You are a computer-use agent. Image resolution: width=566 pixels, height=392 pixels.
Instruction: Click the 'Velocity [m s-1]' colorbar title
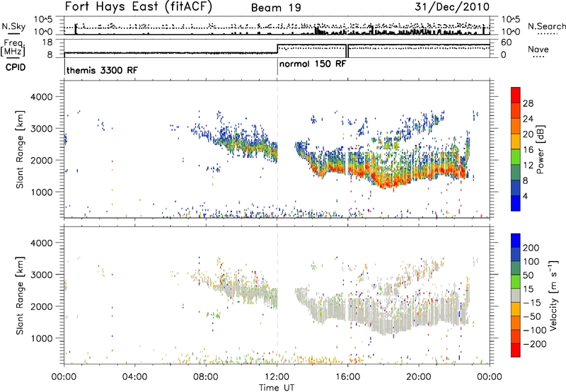point(553,296)
